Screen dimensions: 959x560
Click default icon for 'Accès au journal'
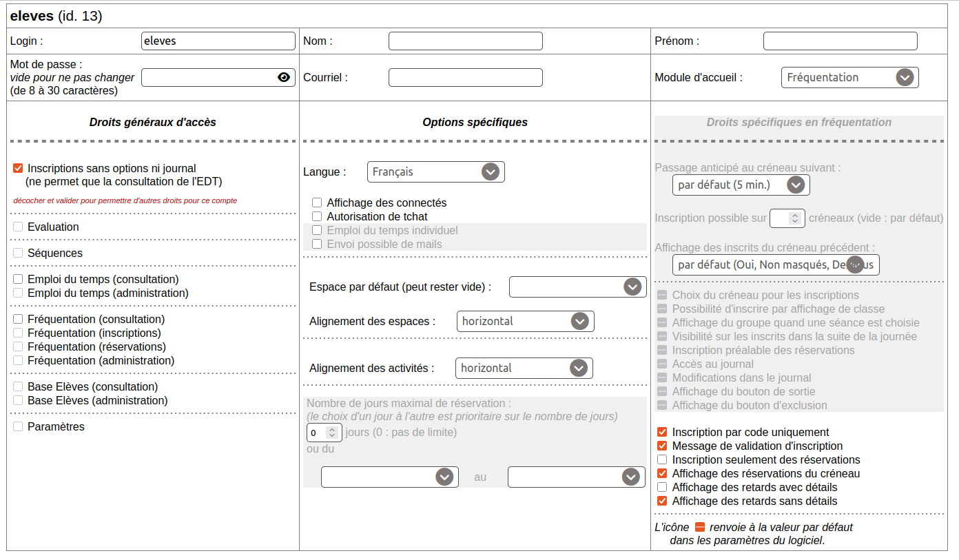point(662,364)
